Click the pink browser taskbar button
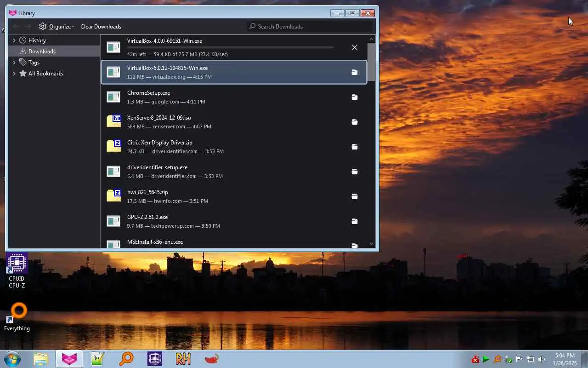The width and height of the screenshot is (588, 368). [x=69, y=359]
